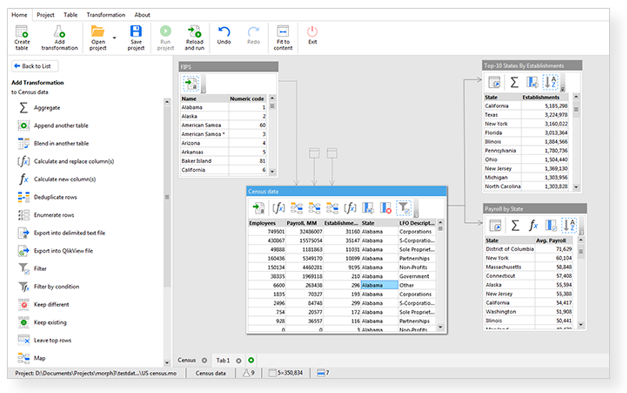Viewport: 627px width, 393px height.
Task: Click the remove-column step in Census data
Action: click(385, 208)
